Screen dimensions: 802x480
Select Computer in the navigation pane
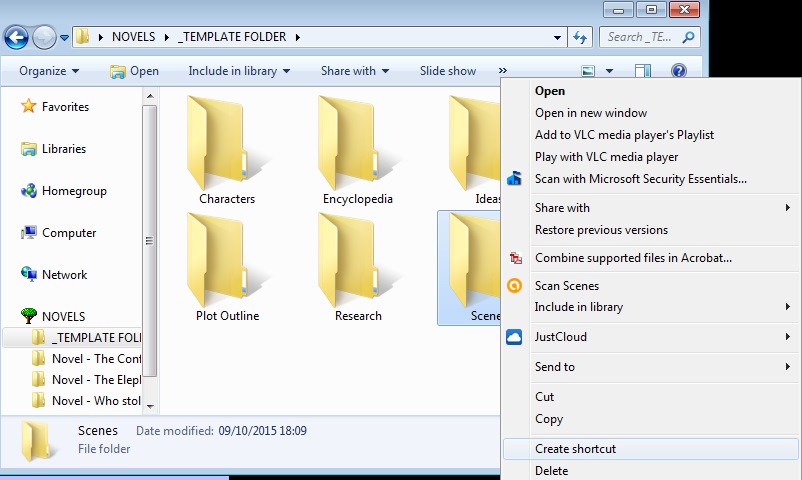click(x=58, y=233)
